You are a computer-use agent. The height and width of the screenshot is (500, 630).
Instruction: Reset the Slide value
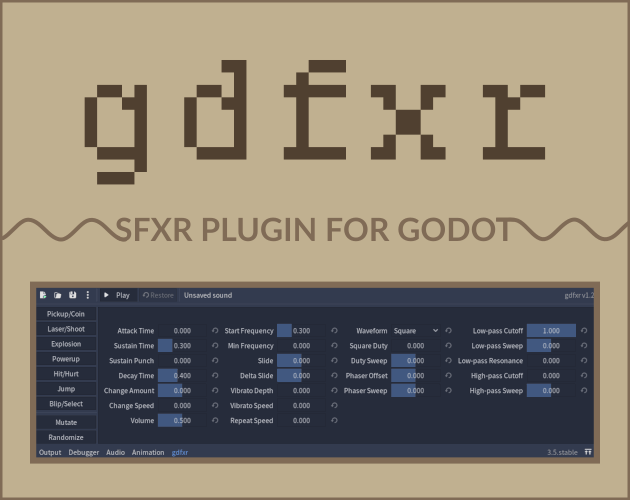click(x=334, y=361)
